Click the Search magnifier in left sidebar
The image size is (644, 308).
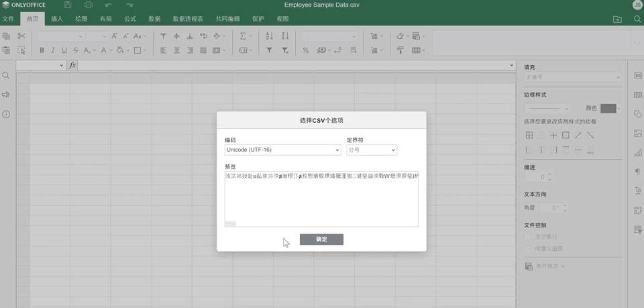click(6, 76)
